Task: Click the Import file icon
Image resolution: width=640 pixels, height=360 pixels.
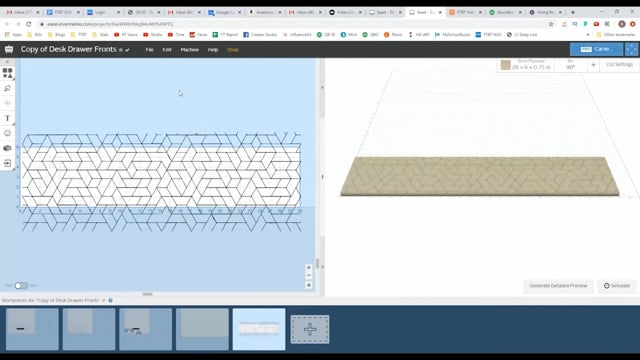Action: click(x=7, y=163)
